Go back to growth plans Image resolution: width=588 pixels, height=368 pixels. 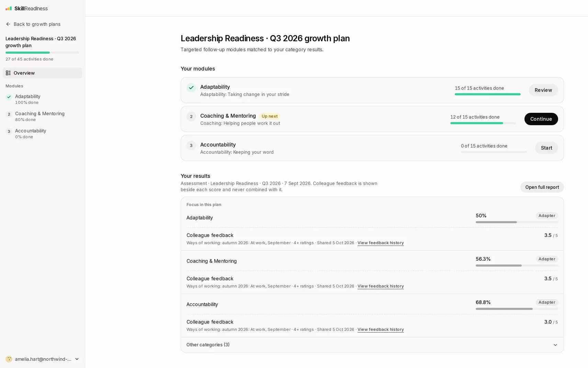click(x=33, y=24)
